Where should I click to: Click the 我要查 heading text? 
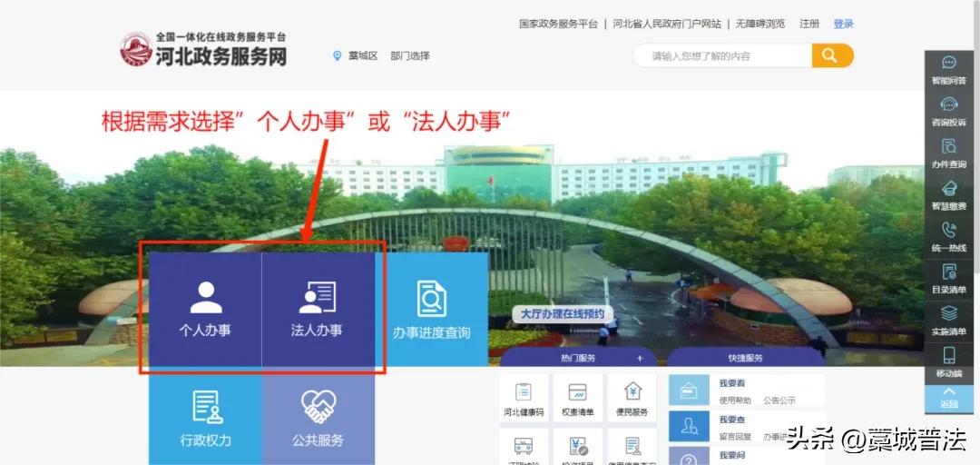click(x=731, y=420)
